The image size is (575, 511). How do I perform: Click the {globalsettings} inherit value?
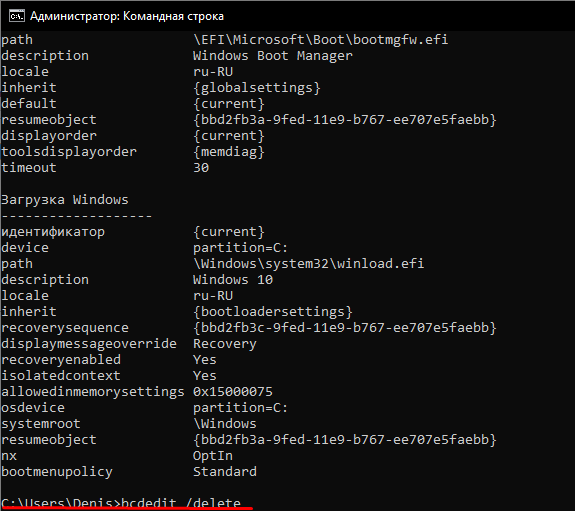257,88
